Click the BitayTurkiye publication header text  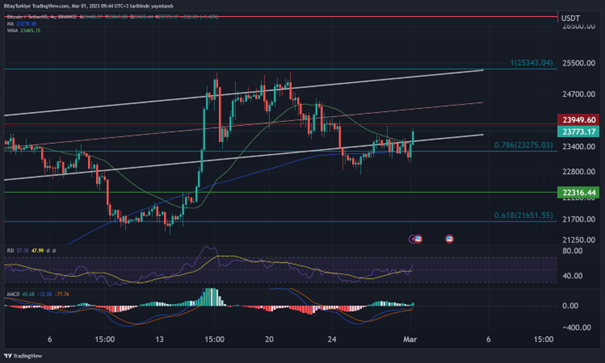tap(88, 6)
